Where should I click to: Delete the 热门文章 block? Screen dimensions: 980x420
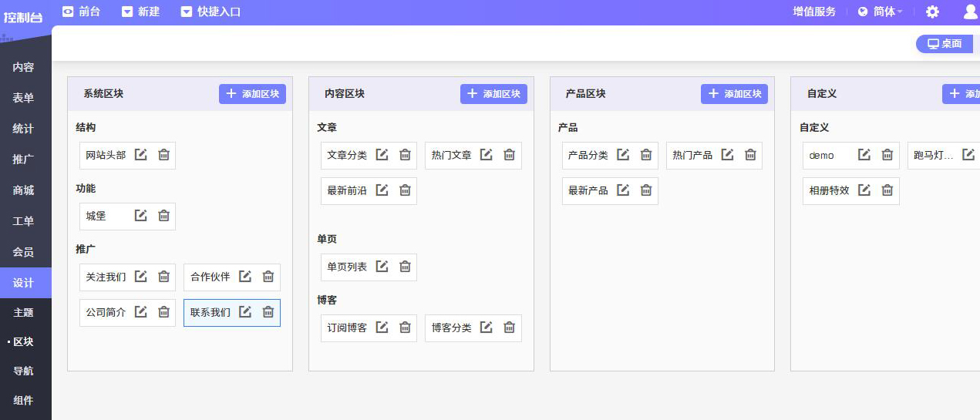(x=509, y=154)
